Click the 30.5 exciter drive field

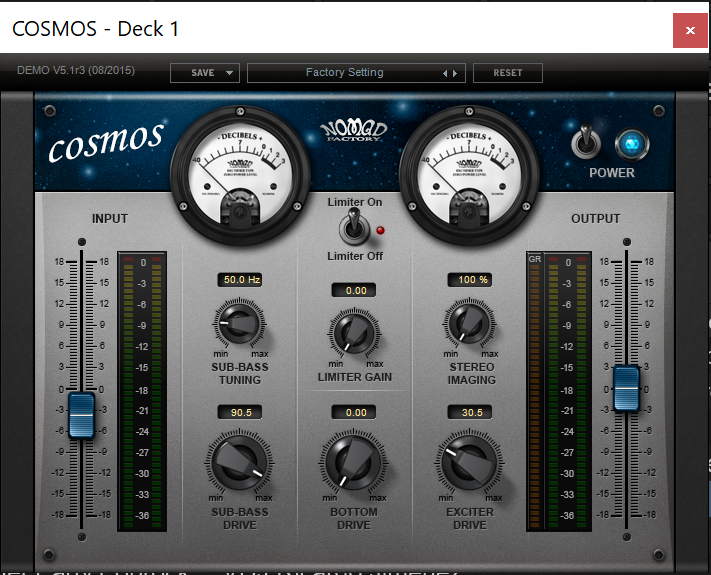coord(470,412)
